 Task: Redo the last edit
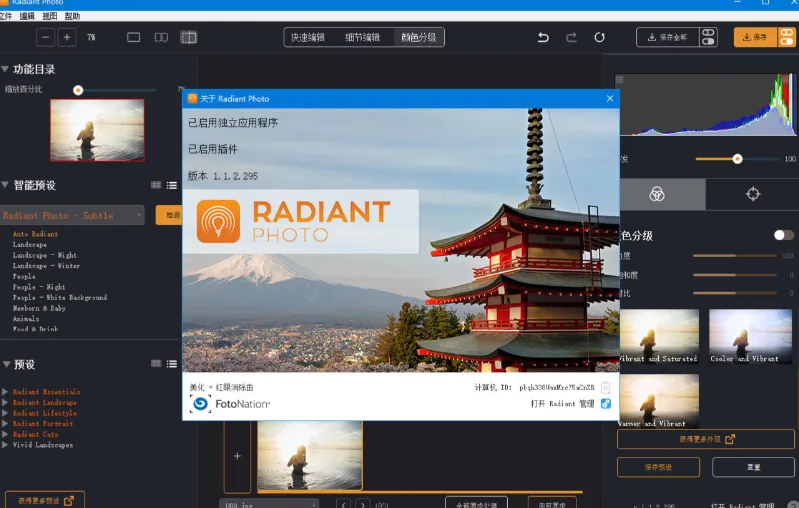pyautogui.click(x=571, y=37)
